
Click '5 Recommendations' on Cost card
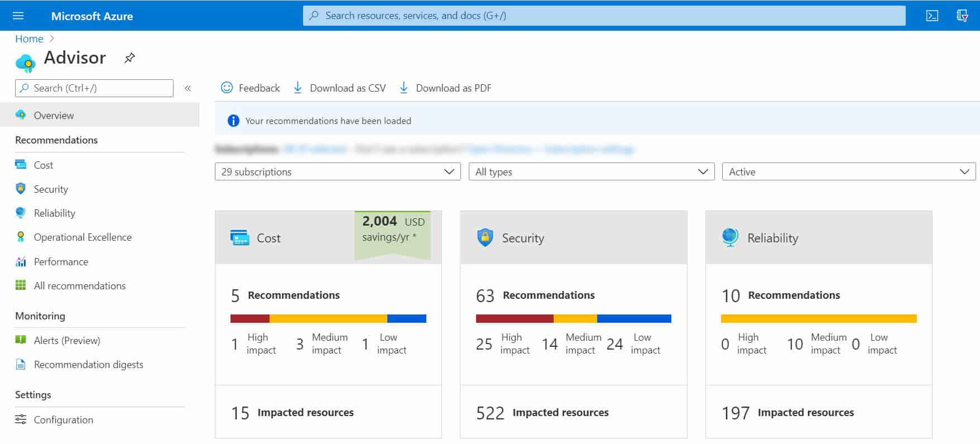coord(285,295)
